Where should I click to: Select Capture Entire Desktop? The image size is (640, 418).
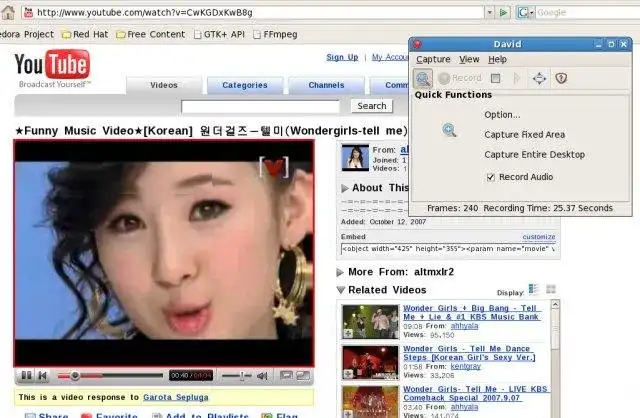tap(534, 154)
